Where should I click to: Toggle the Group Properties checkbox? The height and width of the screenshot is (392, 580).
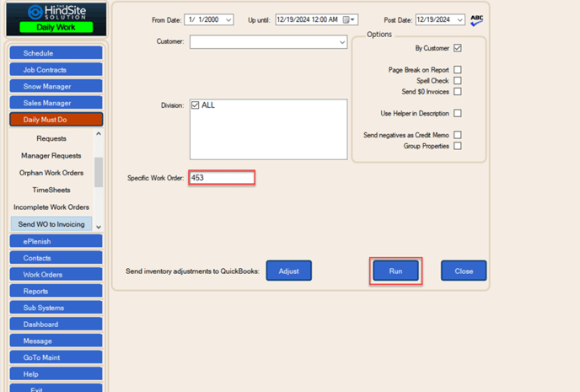pyautogui.click(x=458, y=146)
